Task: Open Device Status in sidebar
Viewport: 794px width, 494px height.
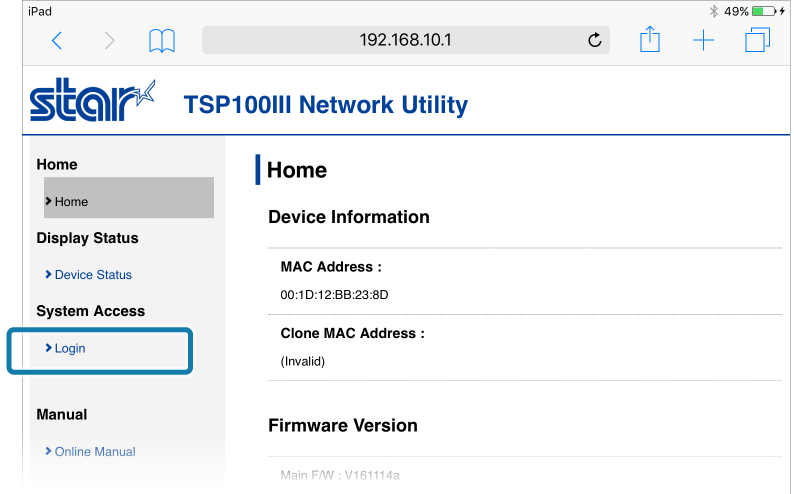Action: (93, 274)
